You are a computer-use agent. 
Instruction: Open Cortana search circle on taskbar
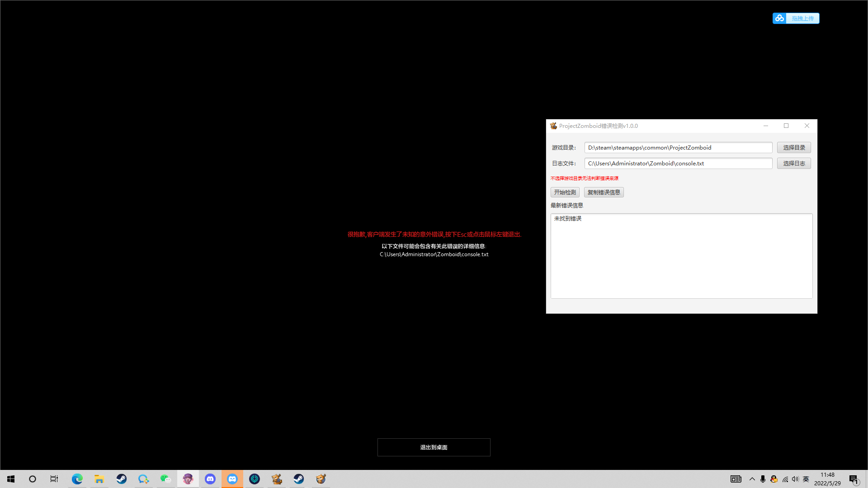(33, 479)
